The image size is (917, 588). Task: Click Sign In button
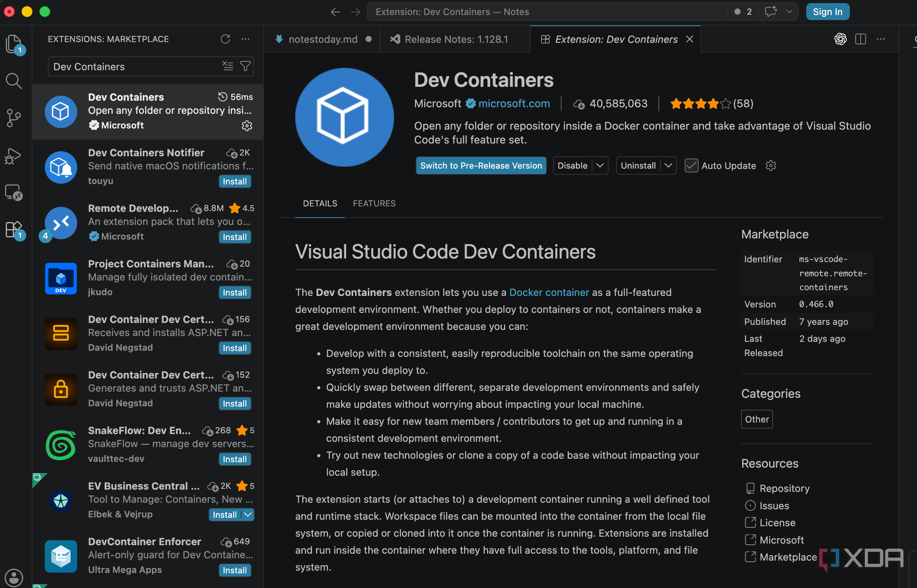(x=827, y=12)
